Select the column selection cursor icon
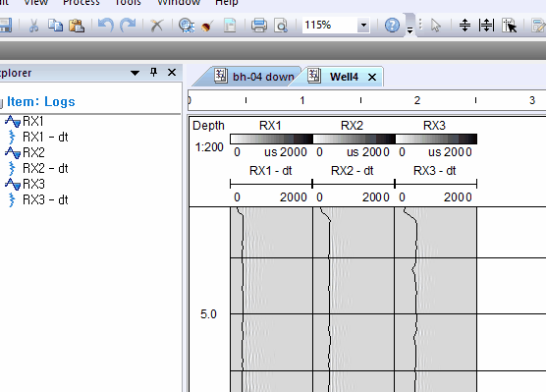 coord(509,26)
